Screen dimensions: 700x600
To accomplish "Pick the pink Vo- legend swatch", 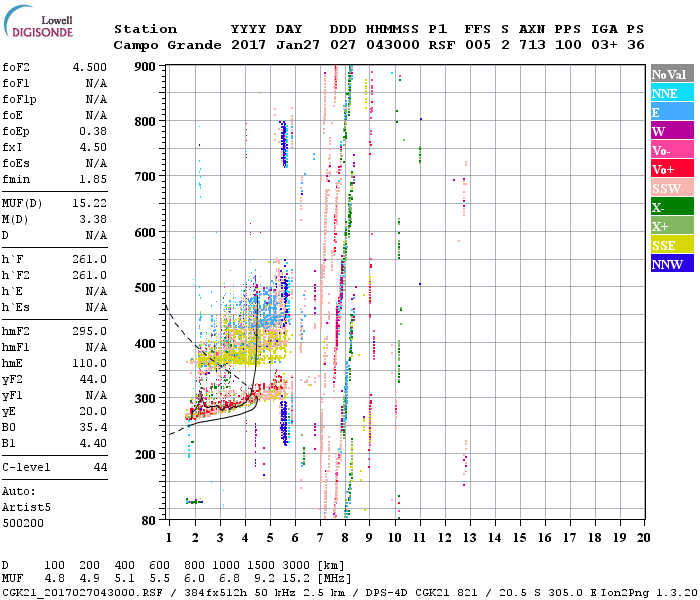I will click(x=672, y=150).
